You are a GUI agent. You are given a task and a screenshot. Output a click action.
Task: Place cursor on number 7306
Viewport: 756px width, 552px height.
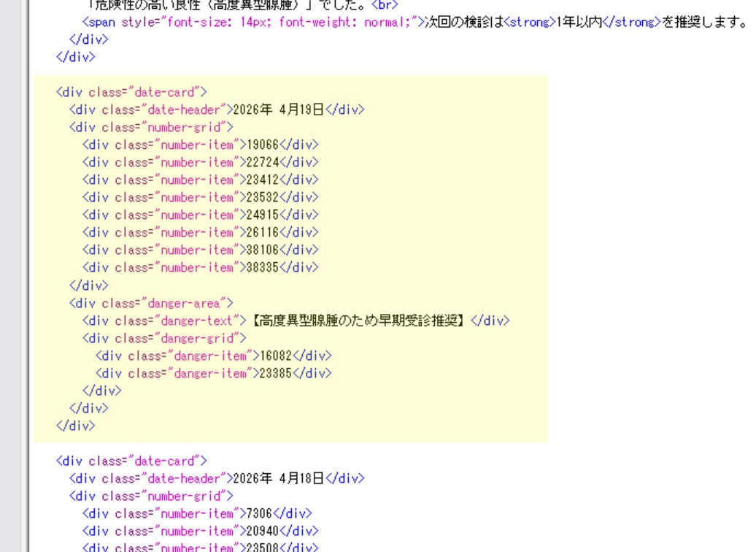point(258,513)
